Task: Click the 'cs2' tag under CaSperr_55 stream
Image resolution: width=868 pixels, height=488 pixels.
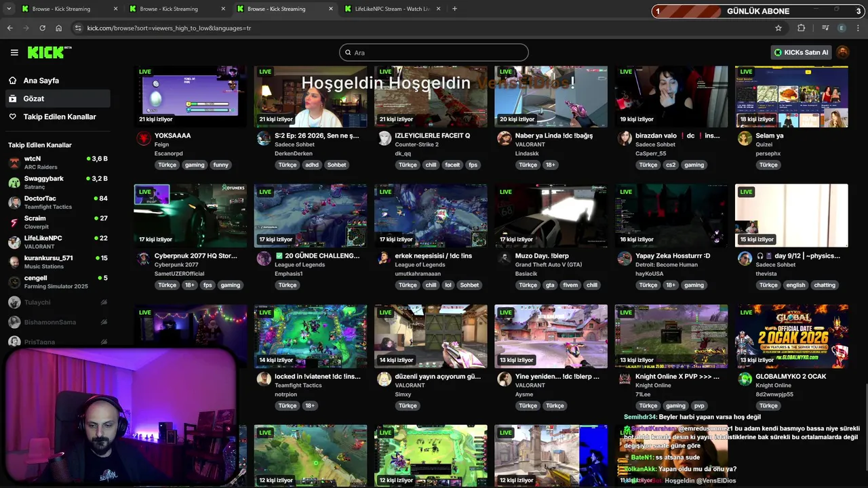Action: click(x=670, y=165)
